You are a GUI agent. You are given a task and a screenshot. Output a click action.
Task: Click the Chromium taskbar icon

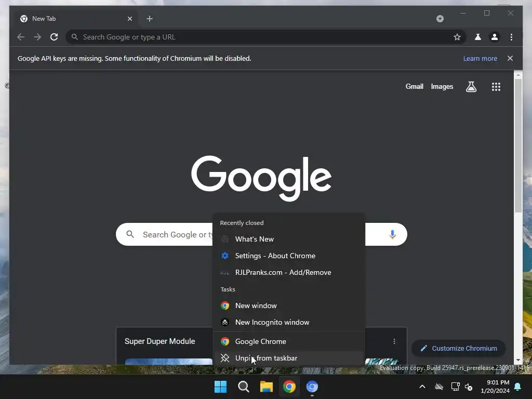pos(312,387)
